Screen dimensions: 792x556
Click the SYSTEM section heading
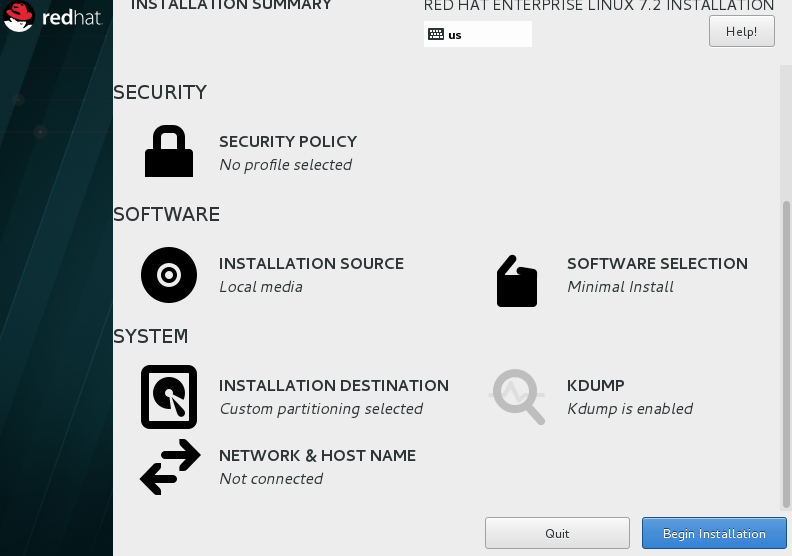151,336
